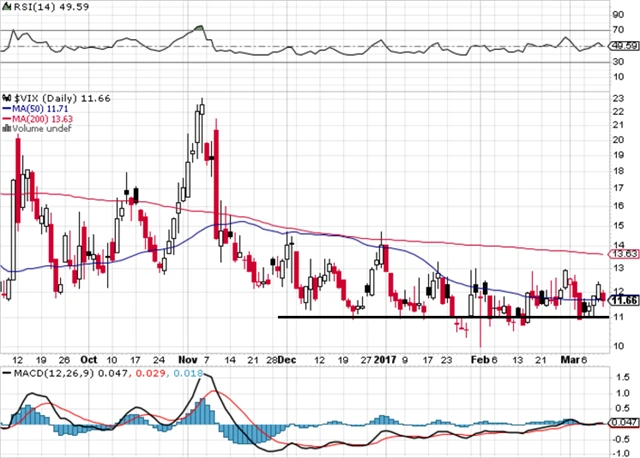Click the Nov label on the date axis
The height and width of the screenshot is (458, 640).
[188, 357]
